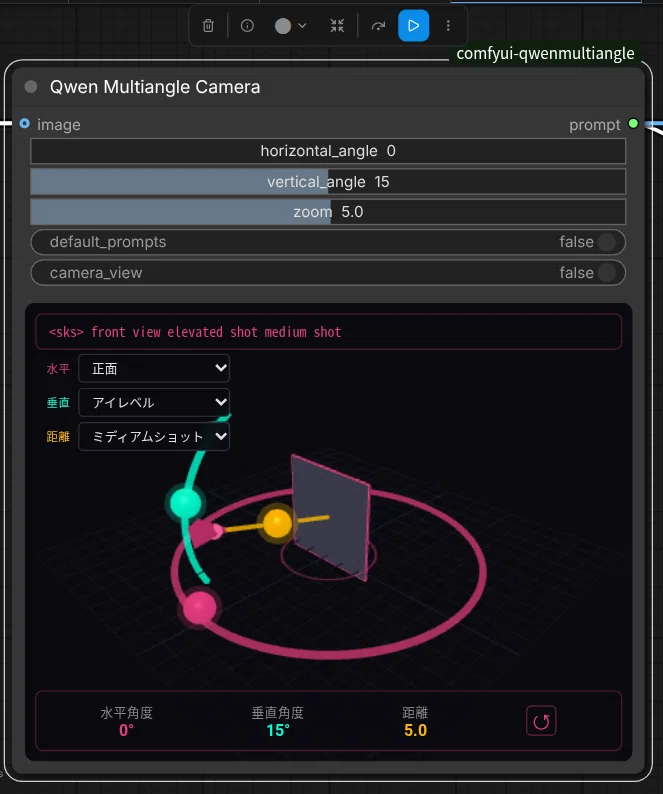Click the teal vertical angle handle sphere
The height and width of the screenshot is (794, 663).
[185, 503]
